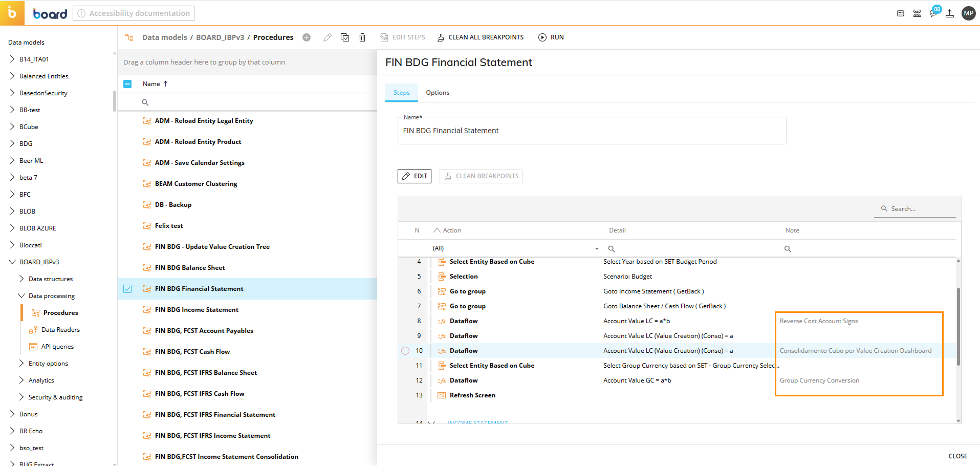Screen dimensions: 980x466
Task: Click the Refresh Screen step icon
Action: (442, 395)
